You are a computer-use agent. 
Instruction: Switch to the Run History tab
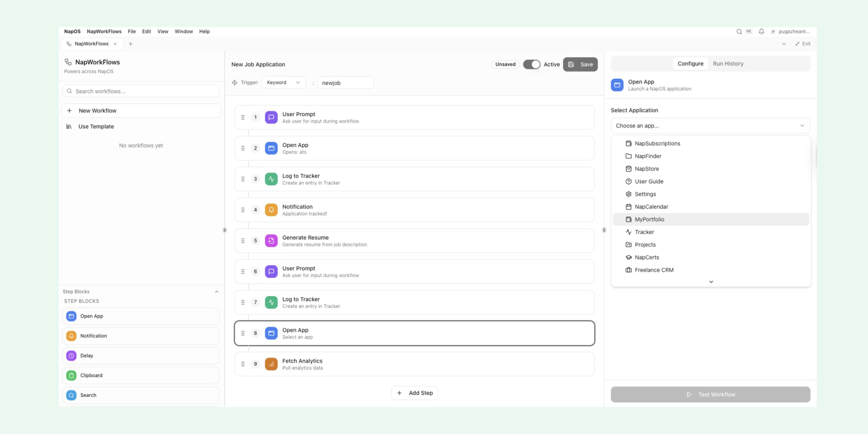point(728,63)
